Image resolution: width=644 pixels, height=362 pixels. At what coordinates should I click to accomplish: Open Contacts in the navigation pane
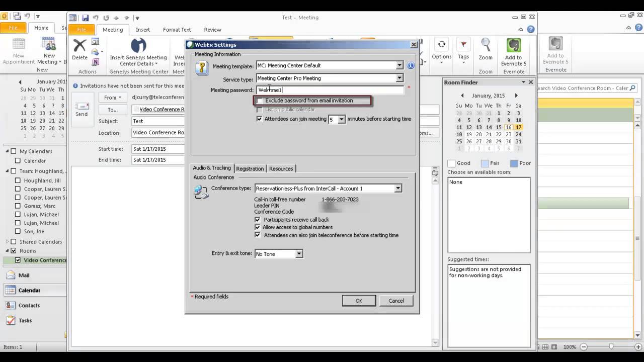pos(29,305)
